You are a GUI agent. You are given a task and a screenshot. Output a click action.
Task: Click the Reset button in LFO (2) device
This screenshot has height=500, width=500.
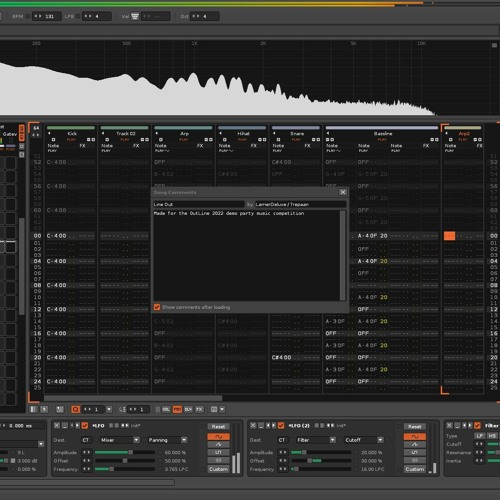[415, 426]
